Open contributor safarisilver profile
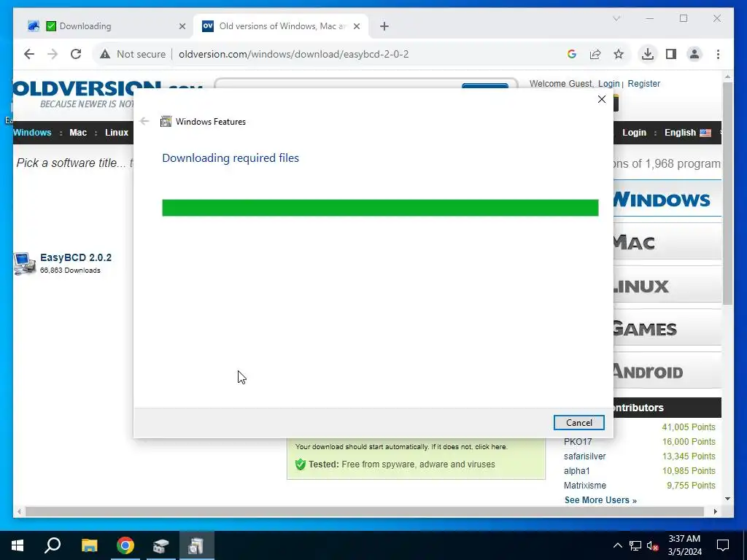 [584, 456]
